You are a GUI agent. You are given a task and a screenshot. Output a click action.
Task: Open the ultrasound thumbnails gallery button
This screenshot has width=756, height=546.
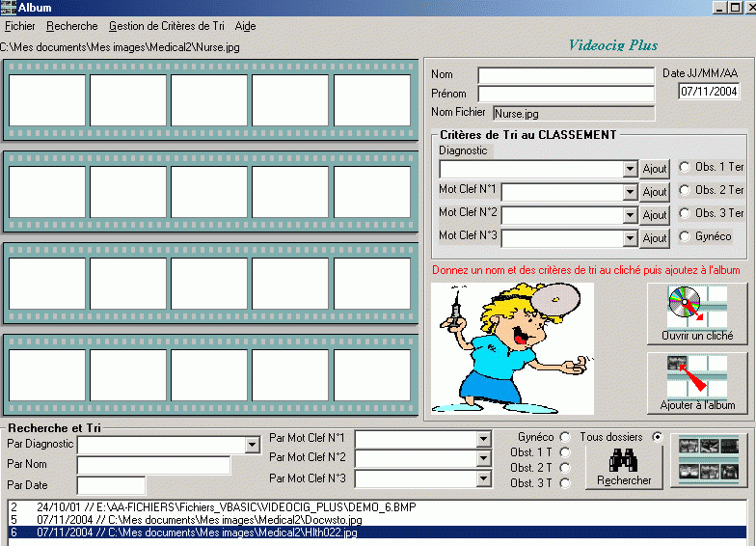point(708,460)
